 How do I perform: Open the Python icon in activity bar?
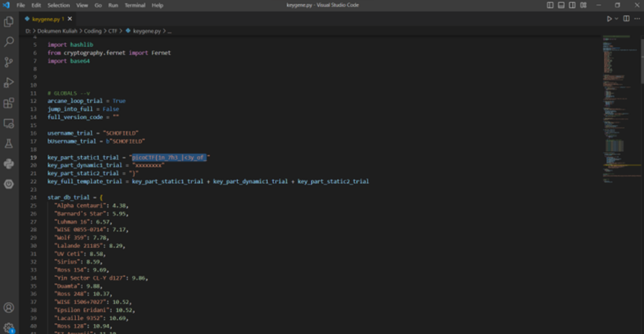[9, 164]
